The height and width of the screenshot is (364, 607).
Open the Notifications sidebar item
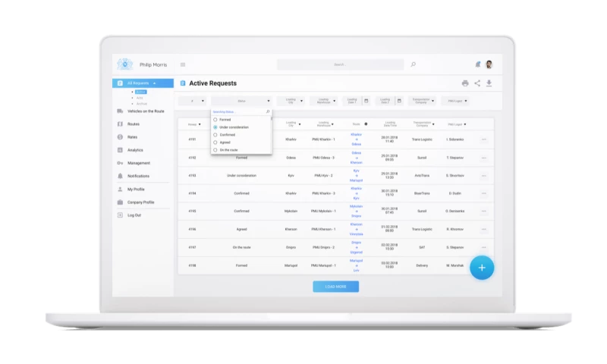tap(138, 176)
